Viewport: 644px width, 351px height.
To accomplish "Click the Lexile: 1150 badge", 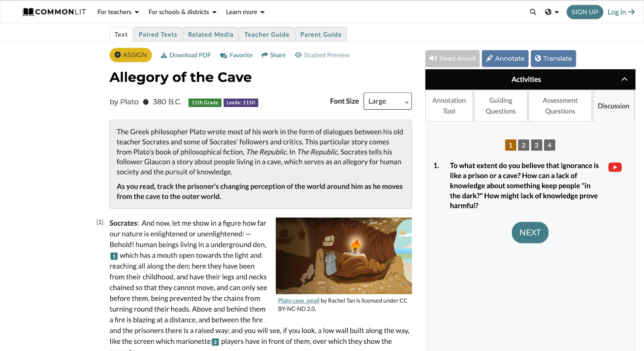I will [241, 103].
